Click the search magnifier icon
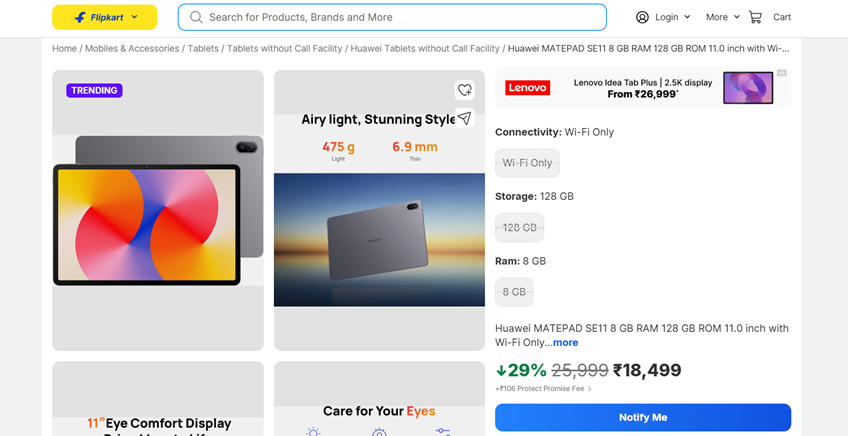This screenshot has width=848, height=436. click(x=196, y=17)
